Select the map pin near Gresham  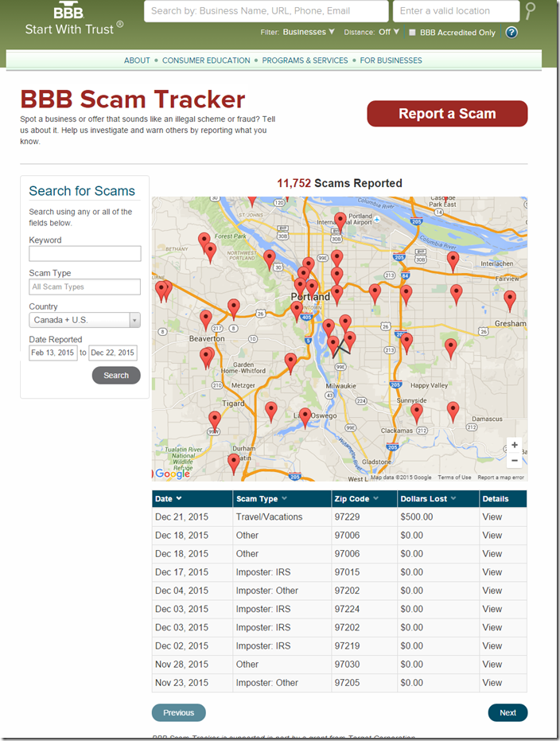tap(509, 301)
